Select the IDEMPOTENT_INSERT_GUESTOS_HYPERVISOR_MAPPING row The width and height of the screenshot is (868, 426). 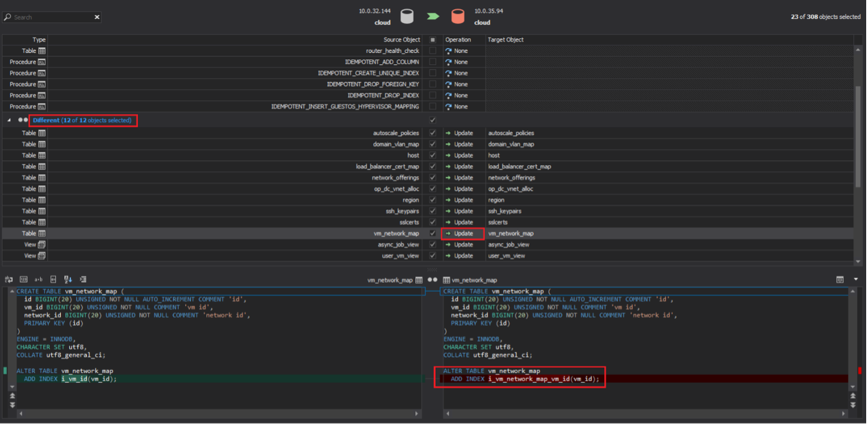tap(428, 106)
